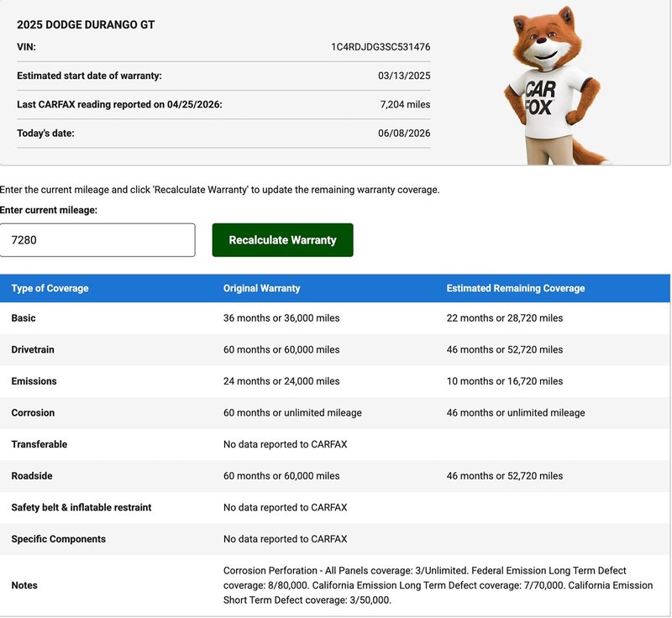The height and width of the screenshot is (618, 672).
Task: Click the Recalculate Warranty button
Action: (x=282, y=240)
